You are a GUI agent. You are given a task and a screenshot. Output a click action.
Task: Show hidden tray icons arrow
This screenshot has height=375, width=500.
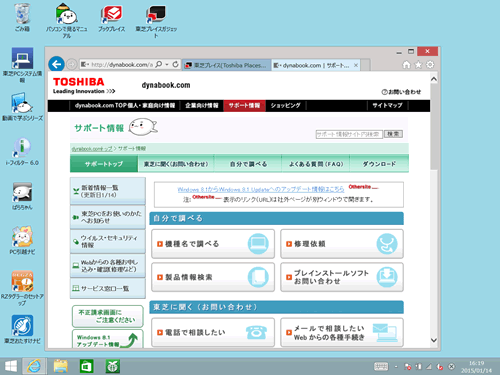click(396, 367)
